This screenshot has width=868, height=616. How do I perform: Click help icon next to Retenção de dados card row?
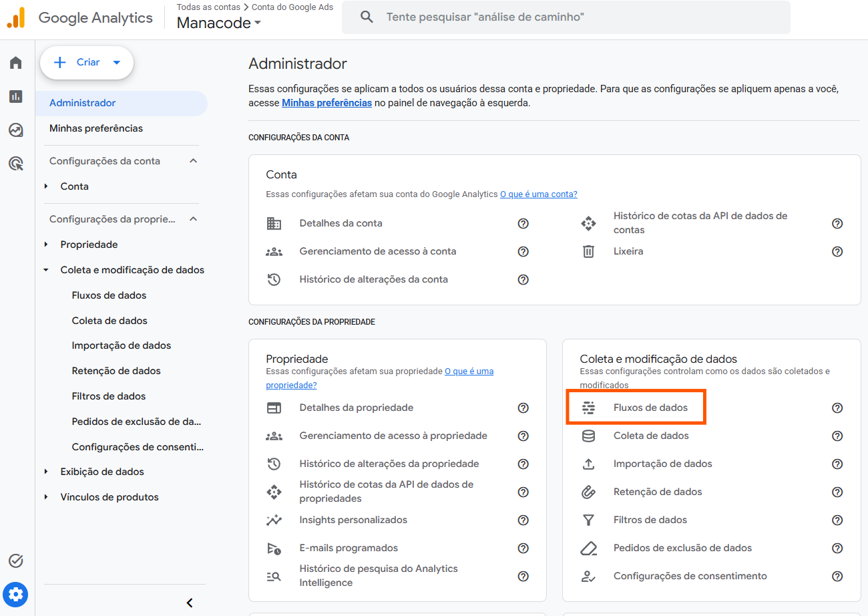(837, 492)
